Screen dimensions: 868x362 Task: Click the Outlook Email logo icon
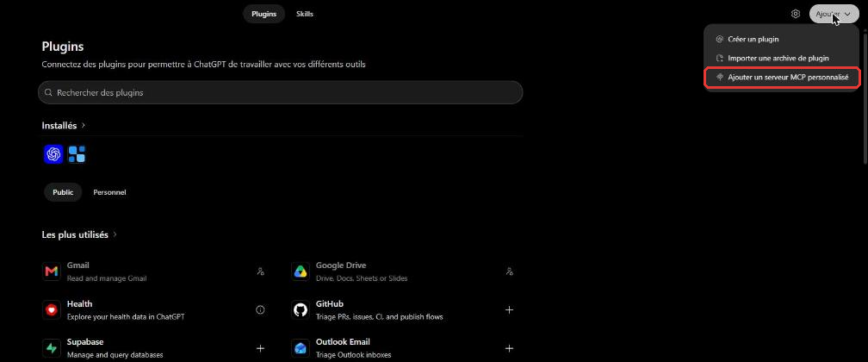click(301, 348)
